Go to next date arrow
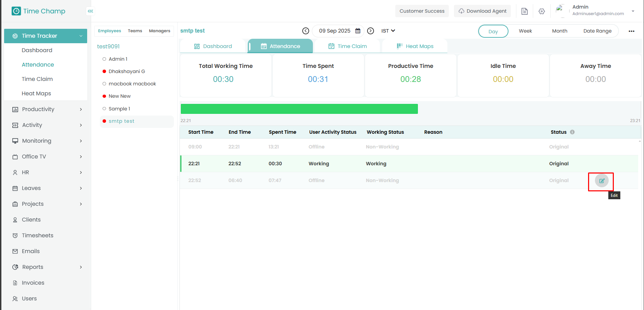Image resolution: width=644 pixels, height=310 pixels. [x=371, y=31]
